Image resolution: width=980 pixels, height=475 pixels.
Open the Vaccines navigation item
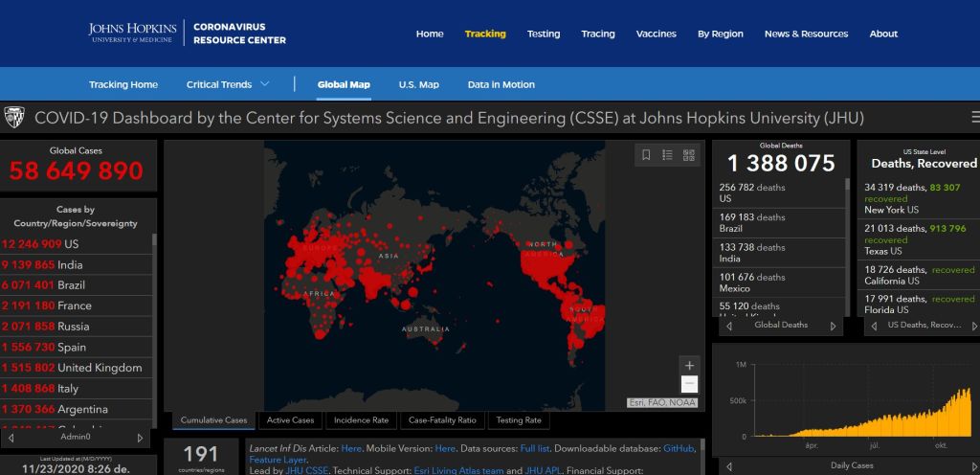click(657, 34)
